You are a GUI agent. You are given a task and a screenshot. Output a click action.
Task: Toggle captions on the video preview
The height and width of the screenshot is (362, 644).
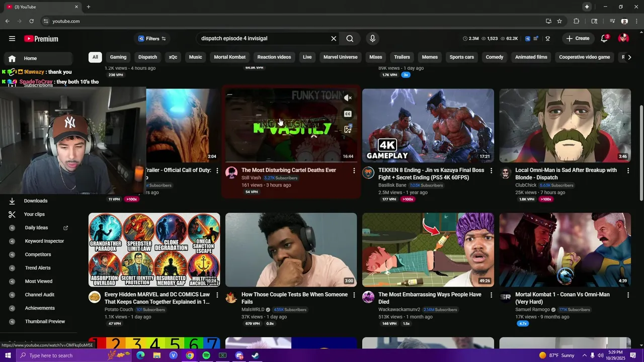(348, 114)
